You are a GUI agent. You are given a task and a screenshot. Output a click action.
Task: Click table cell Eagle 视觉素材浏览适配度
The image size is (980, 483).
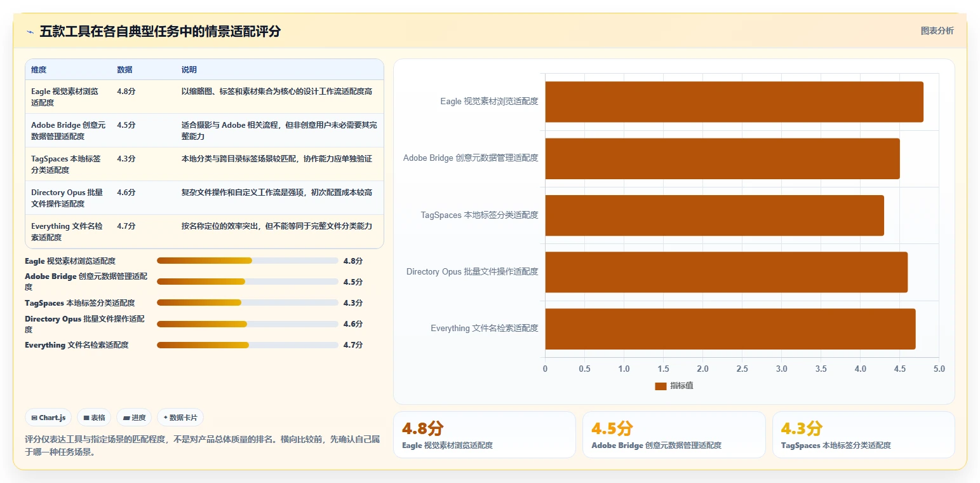[68, 97]
